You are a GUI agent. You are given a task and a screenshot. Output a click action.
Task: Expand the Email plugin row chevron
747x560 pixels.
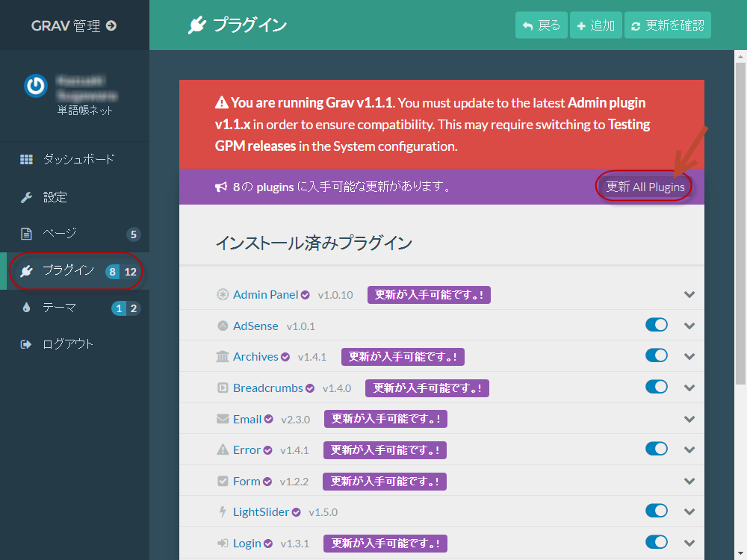(x=689, y=419)
